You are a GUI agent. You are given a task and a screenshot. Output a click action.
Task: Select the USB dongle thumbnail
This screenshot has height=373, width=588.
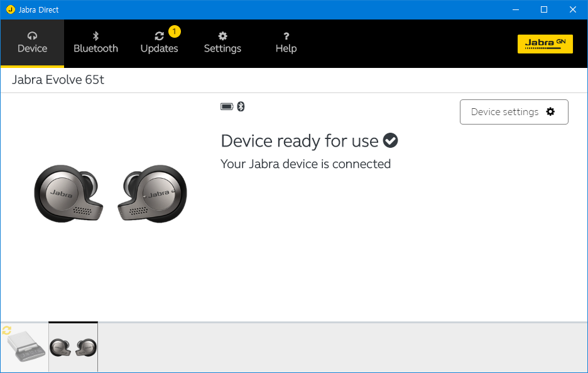(x=25, y=347)
